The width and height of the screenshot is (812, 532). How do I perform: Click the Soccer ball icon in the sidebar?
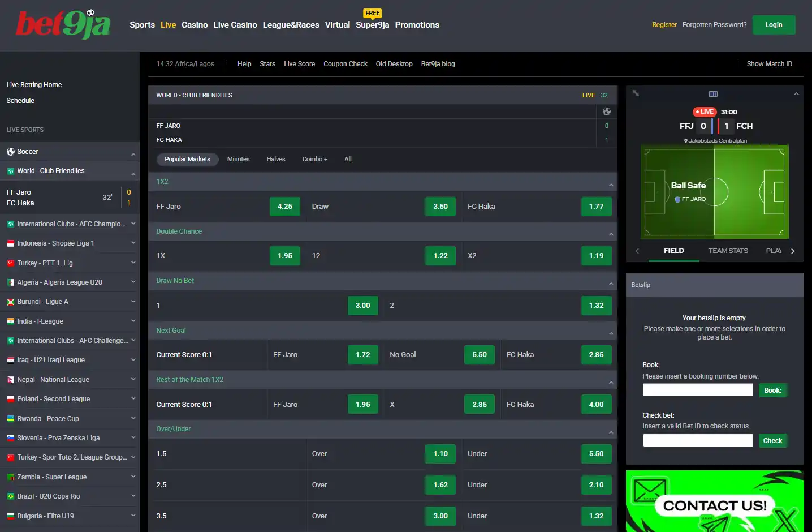(x=11, y=152)
